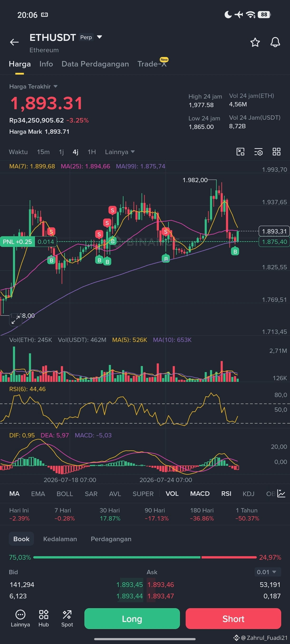Add ETHUSDT to favorites with star icon
Image resolution: width=290 pixels, height=644 pixels.
pyautogui.click(x=255, y=42)
